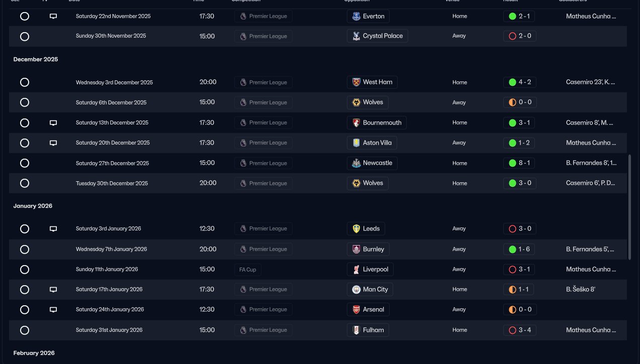The width and height of the screenshot is (640, 364).
Task: Open the Aston Villa opposition button
Action: point(372,143)
